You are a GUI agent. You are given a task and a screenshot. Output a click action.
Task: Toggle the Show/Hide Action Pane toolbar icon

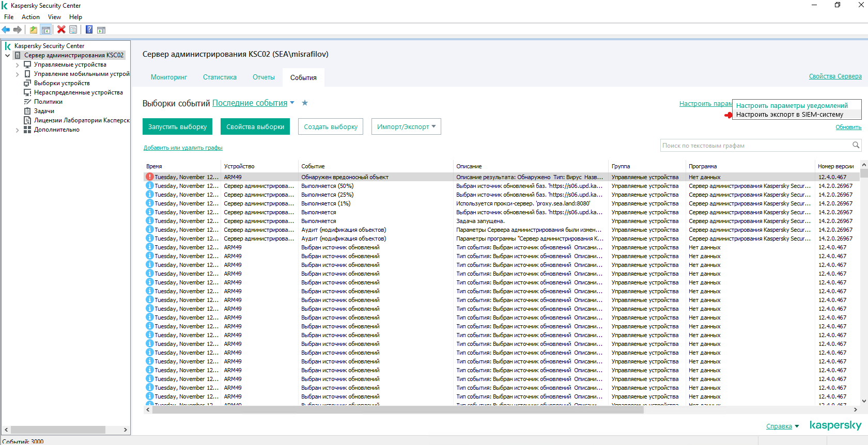pyautogui.click(x=101, y=30)
